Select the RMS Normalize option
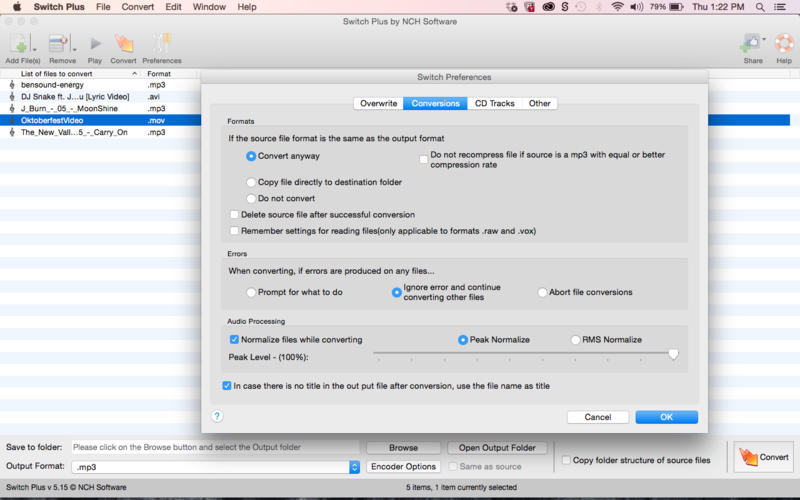Image resolution: width=800 pixels, height=500 pixels. tap(575, 340)
